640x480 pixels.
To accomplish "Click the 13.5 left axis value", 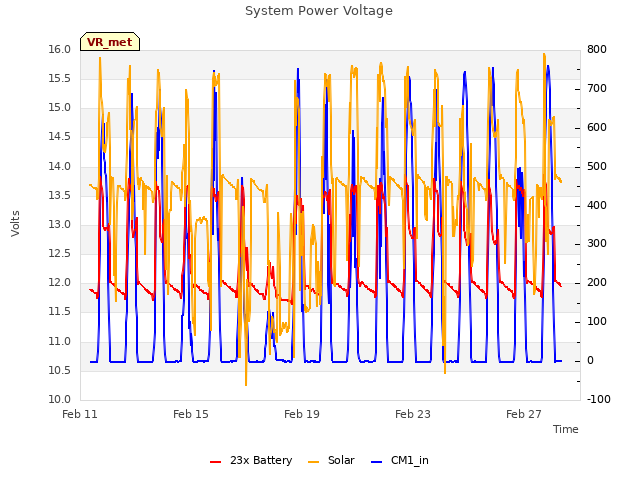I will 60,196.
